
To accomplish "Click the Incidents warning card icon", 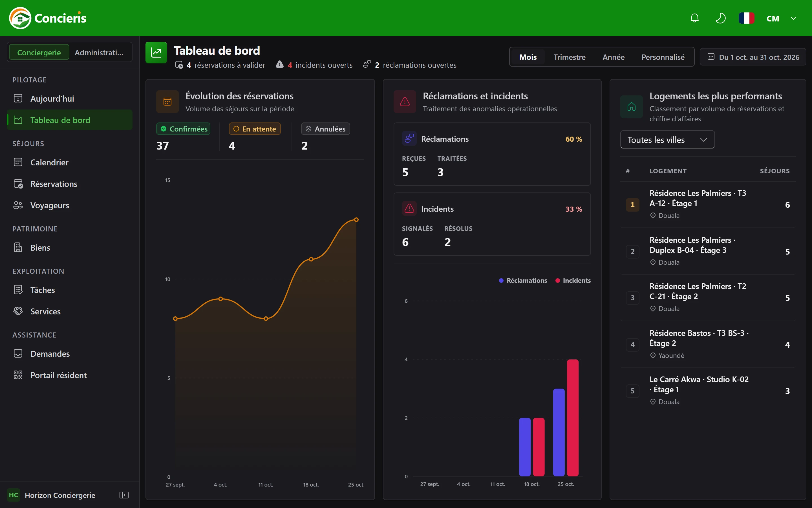I will (409, 209).
